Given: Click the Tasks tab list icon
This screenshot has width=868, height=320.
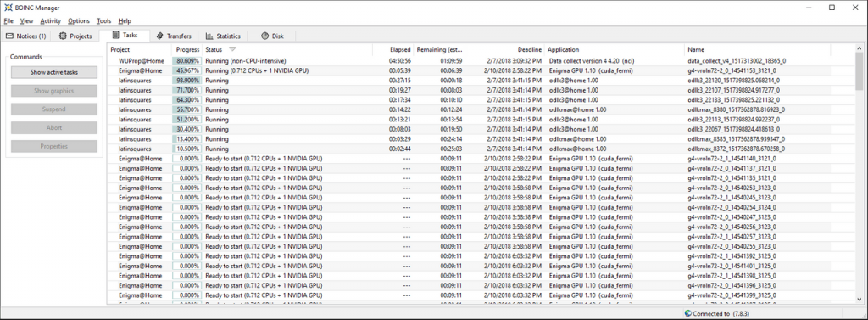Looking at the screenshot, I should pyautogui.click(x=115, y=35).
